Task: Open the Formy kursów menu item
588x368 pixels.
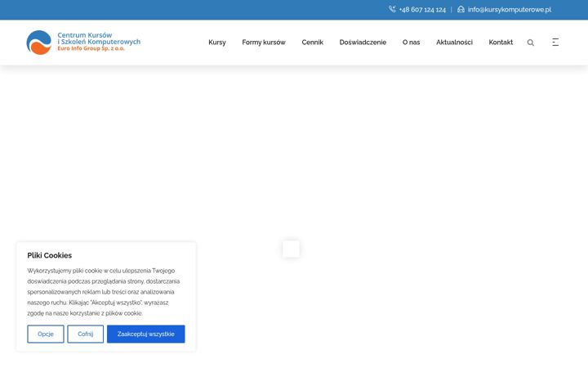Action: point(264,43)
